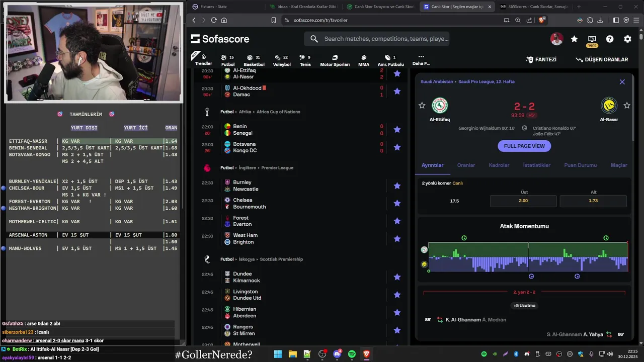Open browser downloads
Screen dimensions: 644x362
pos(600,20)
